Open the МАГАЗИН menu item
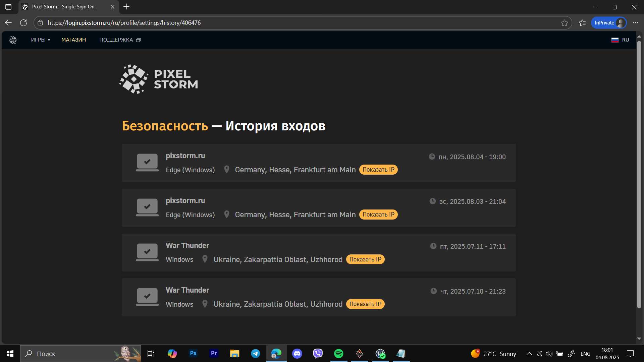Viewport: 644px width, 362px height. [x=74, y=40]
